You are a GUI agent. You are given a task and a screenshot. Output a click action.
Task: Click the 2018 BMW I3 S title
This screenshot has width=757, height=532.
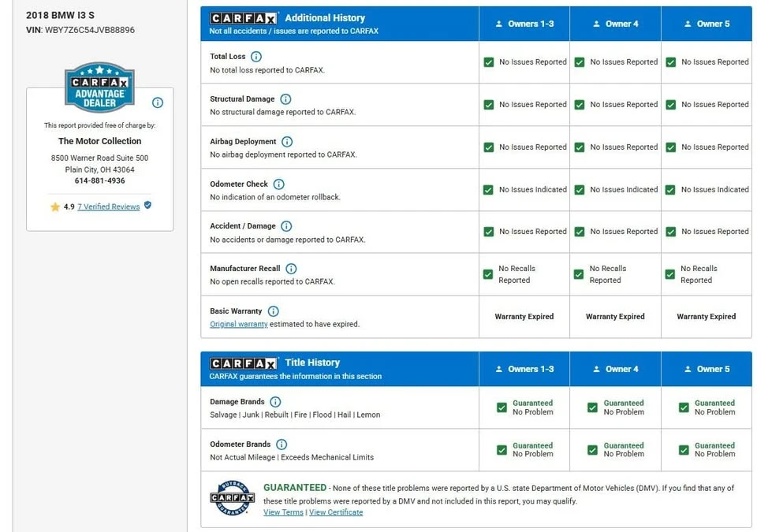[x=61, y=15]
